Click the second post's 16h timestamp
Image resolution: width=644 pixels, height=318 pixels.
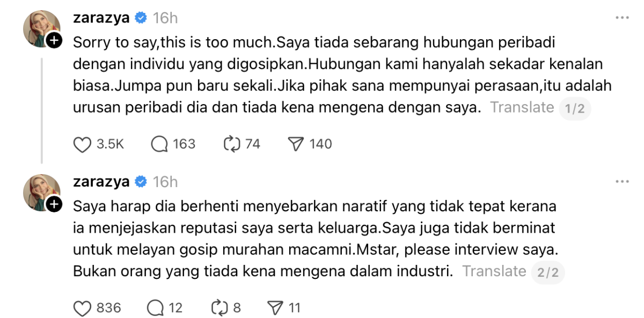(x=165, y=182)
